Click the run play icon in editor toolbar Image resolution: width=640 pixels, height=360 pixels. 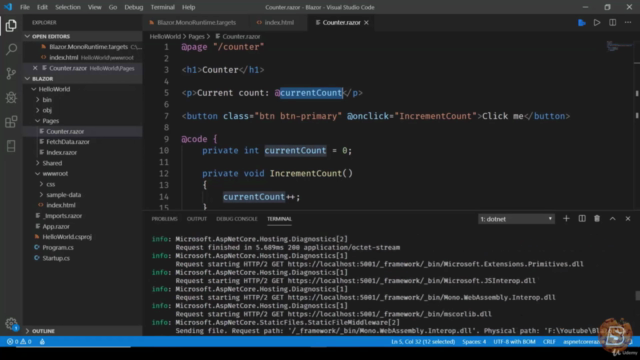597,22
